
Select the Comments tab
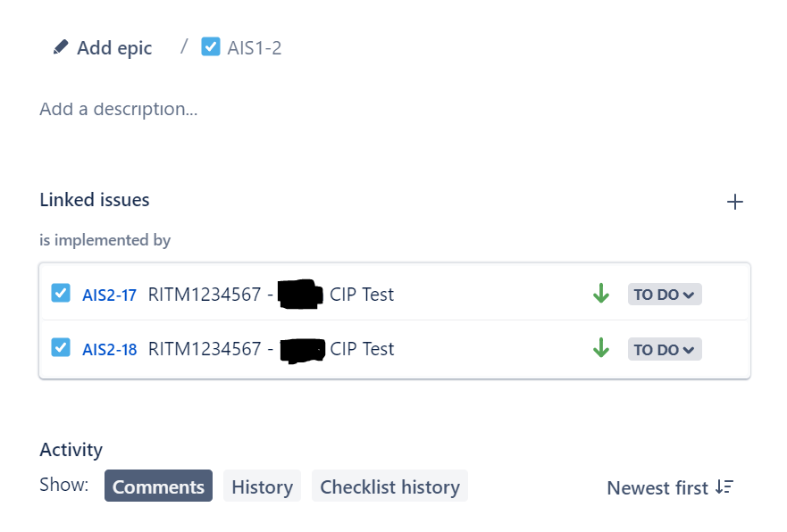[157, 486]
